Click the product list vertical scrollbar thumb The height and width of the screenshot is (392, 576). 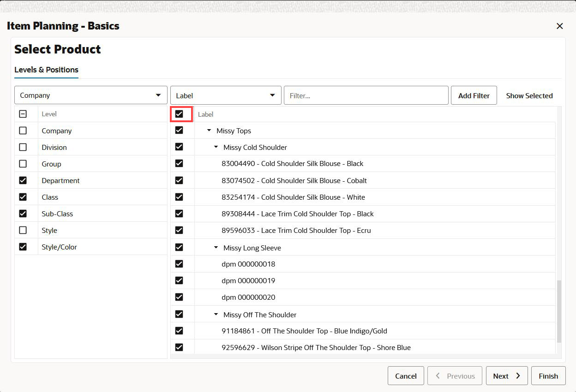pyautogui.click(x=559, y=311)
